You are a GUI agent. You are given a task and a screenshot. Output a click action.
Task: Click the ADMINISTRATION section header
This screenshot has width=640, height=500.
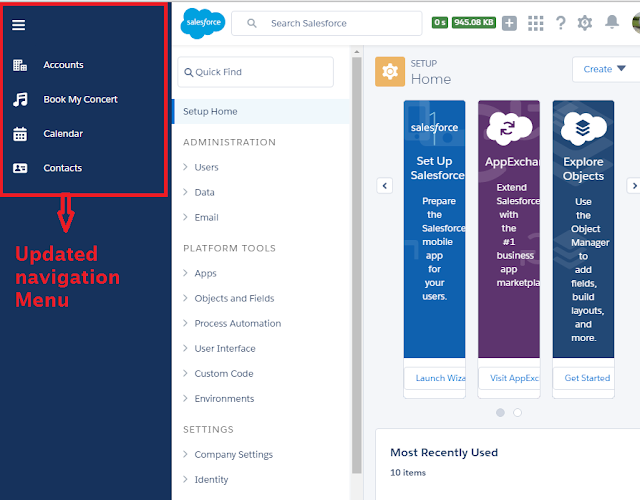229,142
